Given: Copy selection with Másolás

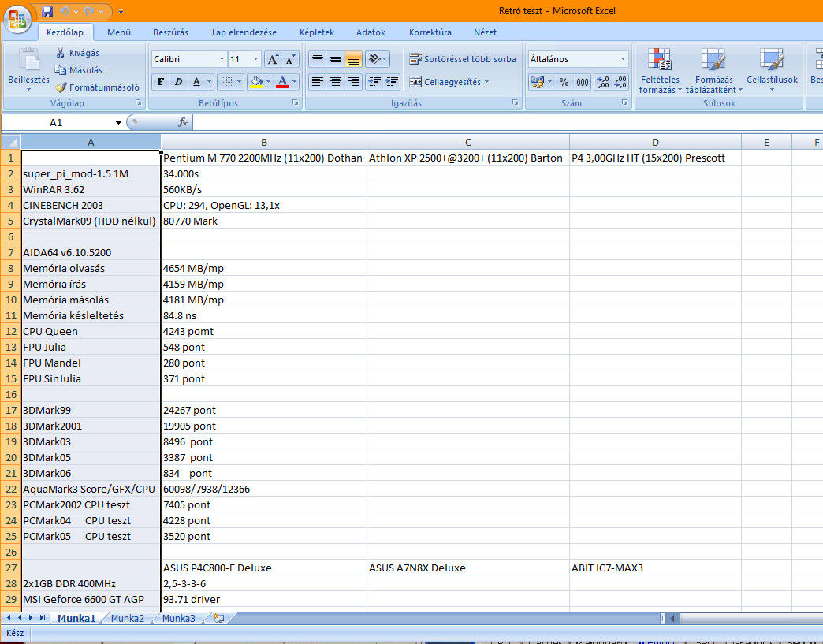Looking at the screenshot, I should [79, 70].
